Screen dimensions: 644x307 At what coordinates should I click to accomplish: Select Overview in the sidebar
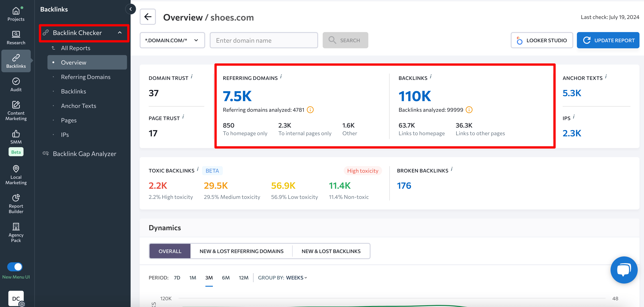click(87, 63)
